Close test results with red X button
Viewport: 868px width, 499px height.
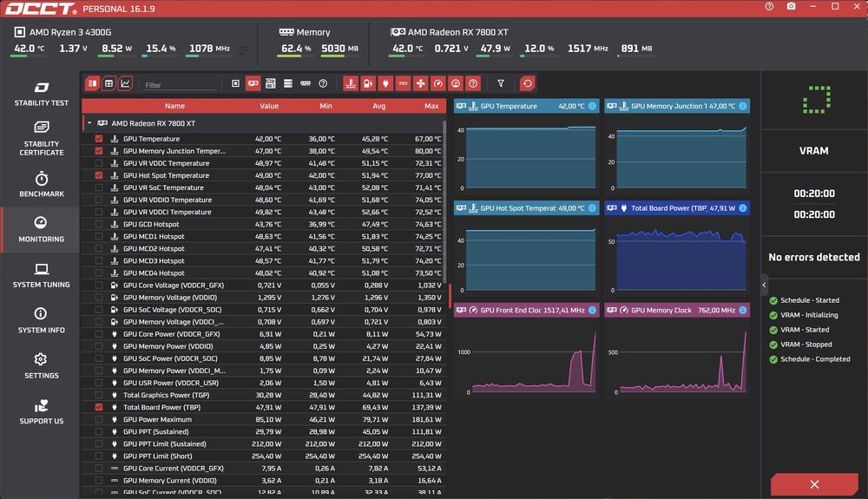[x=814, y=484]
